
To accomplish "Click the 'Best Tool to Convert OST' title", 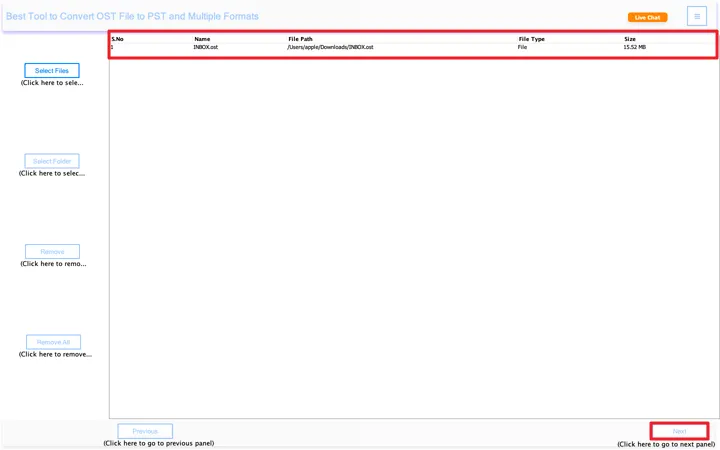I will [x=132, y=17].
